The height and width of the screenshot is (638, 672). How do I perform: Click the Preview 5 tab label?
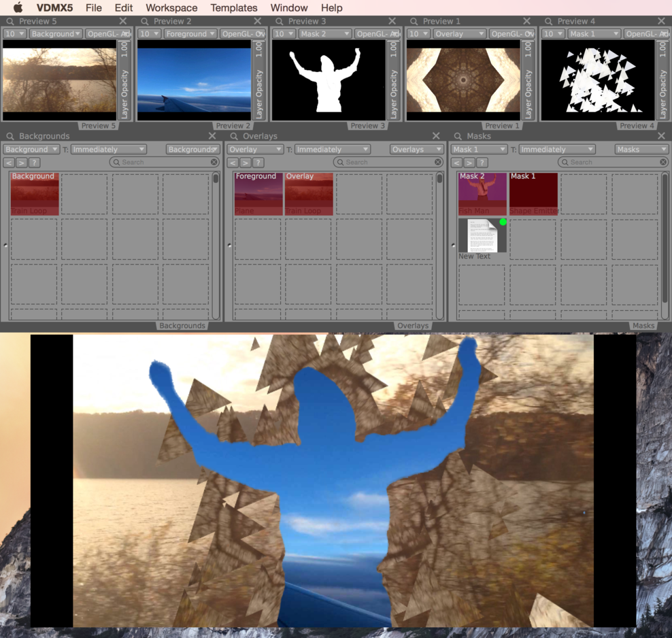tap(98, 126)
